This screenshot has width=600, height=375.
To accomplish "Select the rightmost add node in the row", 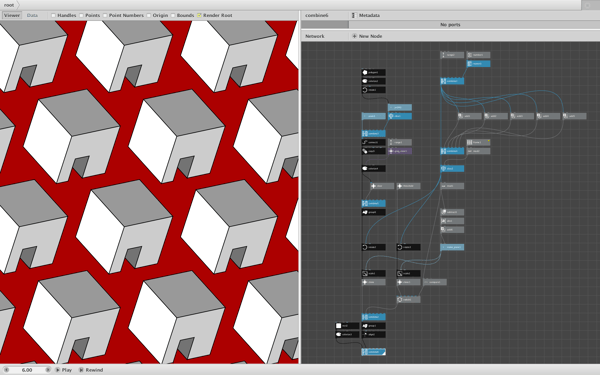I will tap(575, 116).
